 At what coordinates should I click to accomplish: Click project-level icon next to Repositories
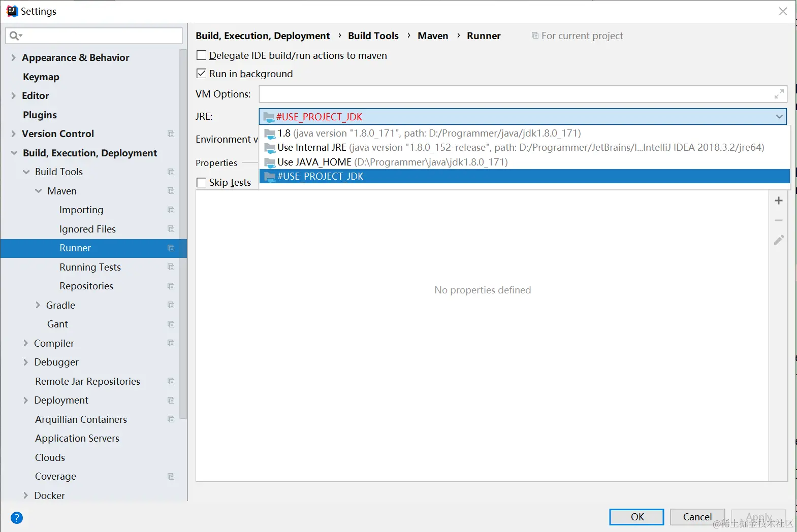click(171, 286)
